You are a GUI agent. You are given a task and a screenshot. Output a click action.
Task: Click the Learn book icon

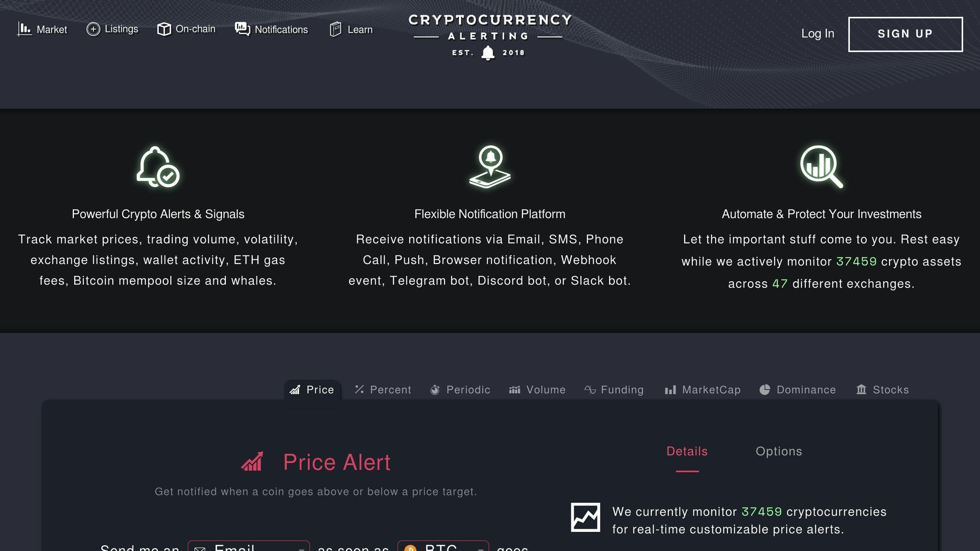[x=335, y=29]
